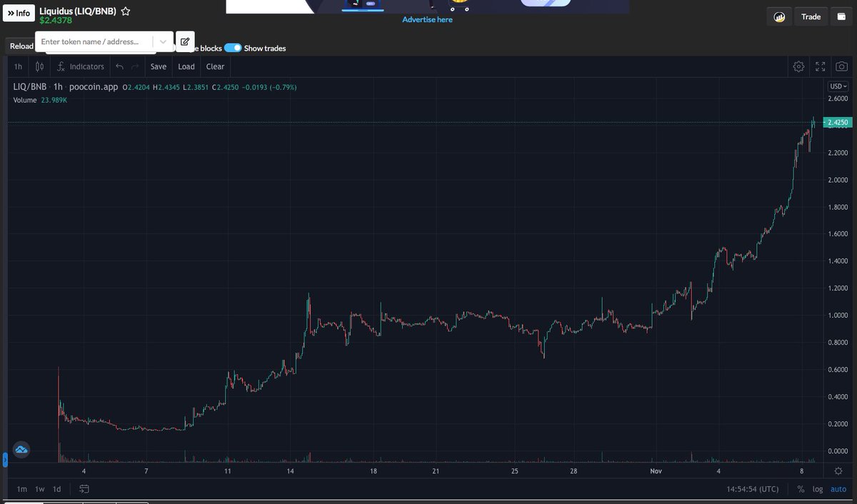
Task: Open the Indicators menu
Action: (x=81, y=66)
